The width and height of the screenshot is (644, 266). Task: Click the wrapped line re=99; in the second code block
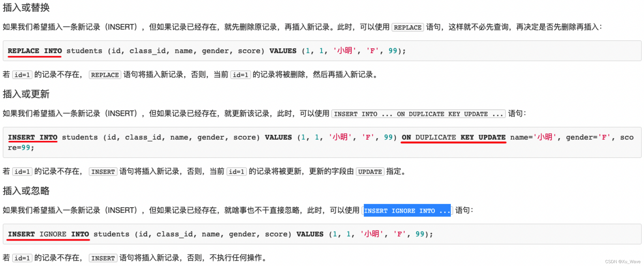pyautogui.click(x=21, y=148)
